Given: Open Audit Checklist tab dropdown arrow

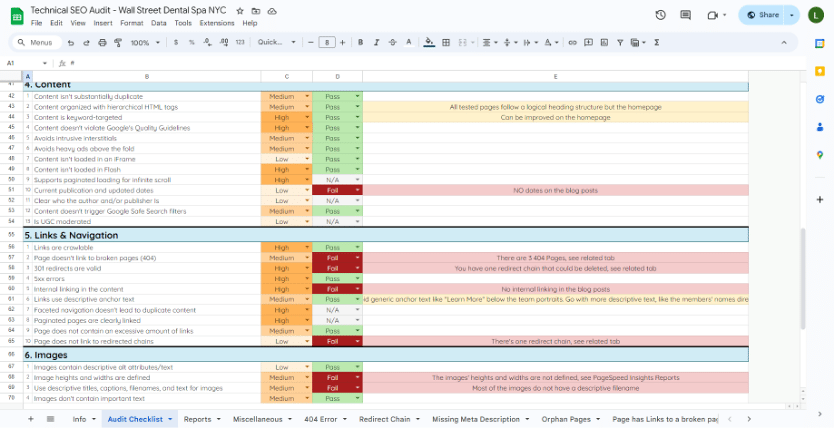Looking at the screenshot, I should click(171, 419).
